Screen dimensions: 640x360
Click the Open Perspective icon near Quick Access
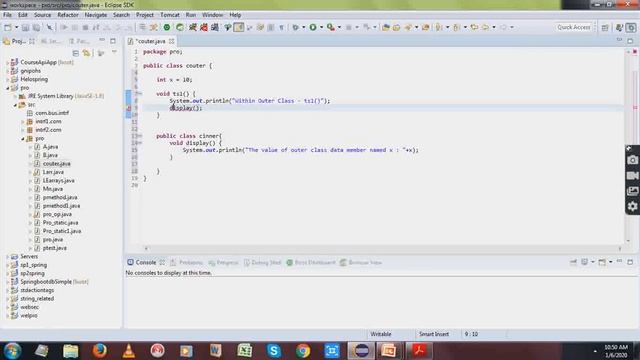(605, 27)
